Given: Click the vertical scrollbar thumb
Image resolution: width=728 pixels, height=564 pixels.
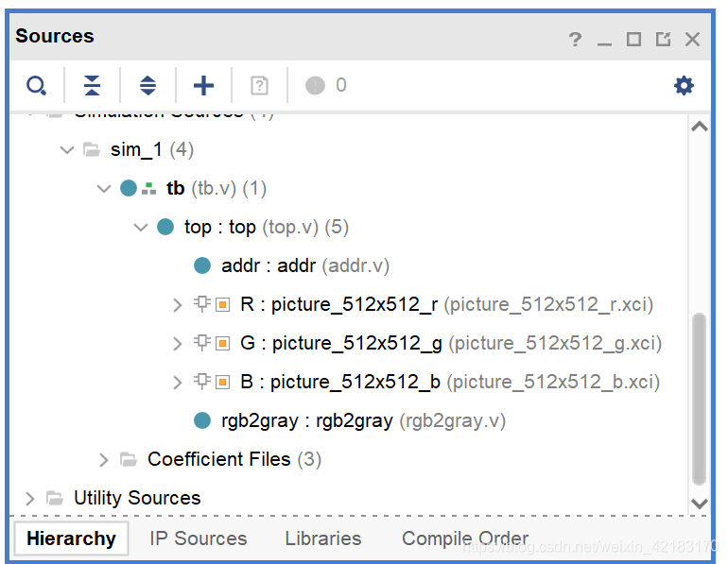Looking at the screenshot, I should click(x=700, y=399).
